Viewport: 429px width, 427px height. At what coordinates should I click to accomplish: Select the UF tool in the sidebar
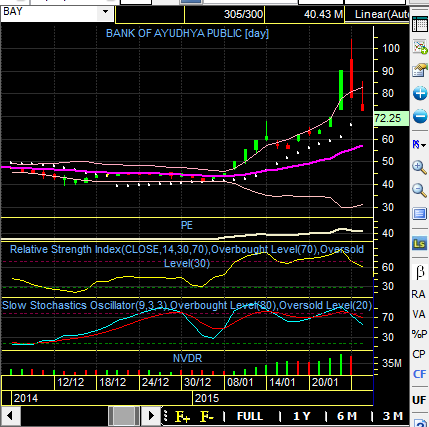pos(419,400)
